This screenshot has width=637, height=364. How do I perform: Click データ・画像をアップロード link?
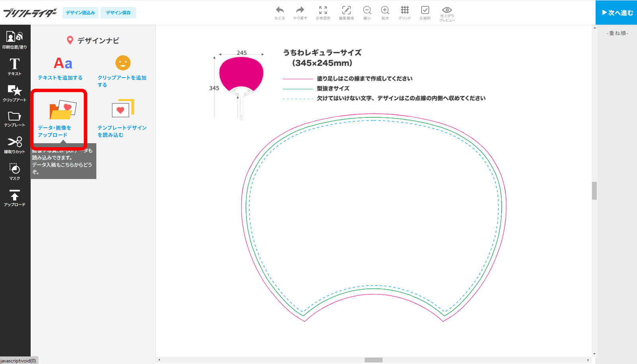point(55,131)
